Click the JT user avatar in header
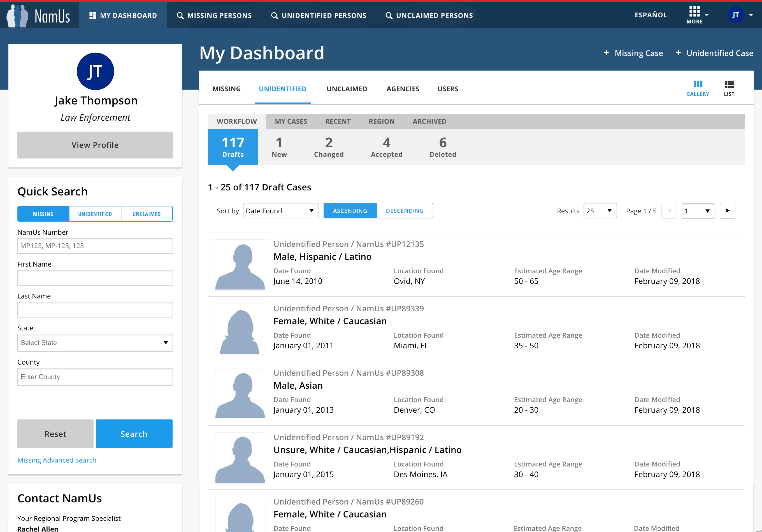The width and height of the screenshot is (762, 532). pos(735,15)
